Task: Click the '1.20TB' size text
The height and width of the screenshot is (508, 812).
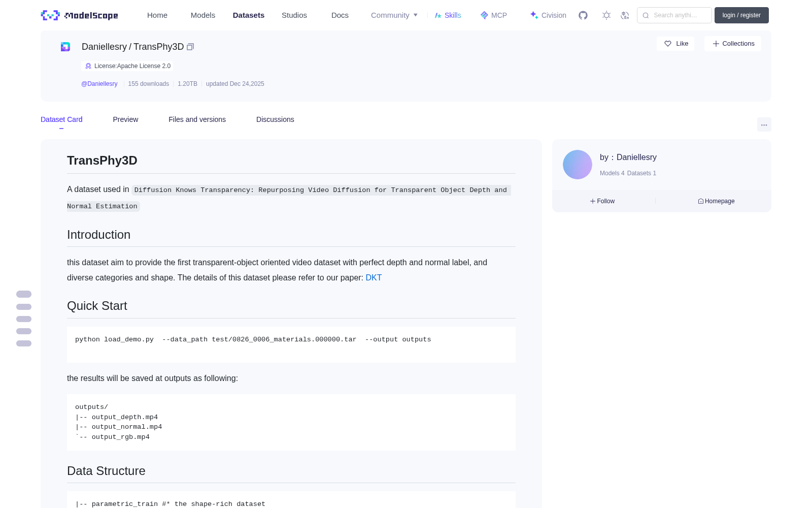Action: coord(187,84)
